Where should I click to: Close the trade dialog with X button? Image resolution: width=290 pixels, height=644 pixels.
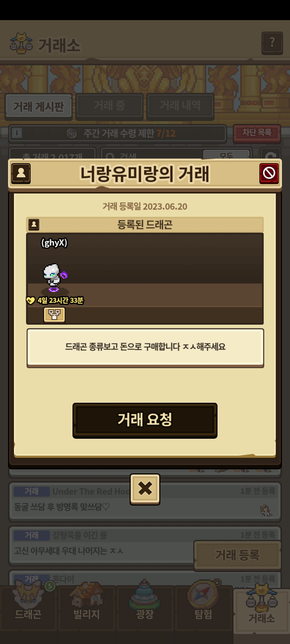click(145, 489)
